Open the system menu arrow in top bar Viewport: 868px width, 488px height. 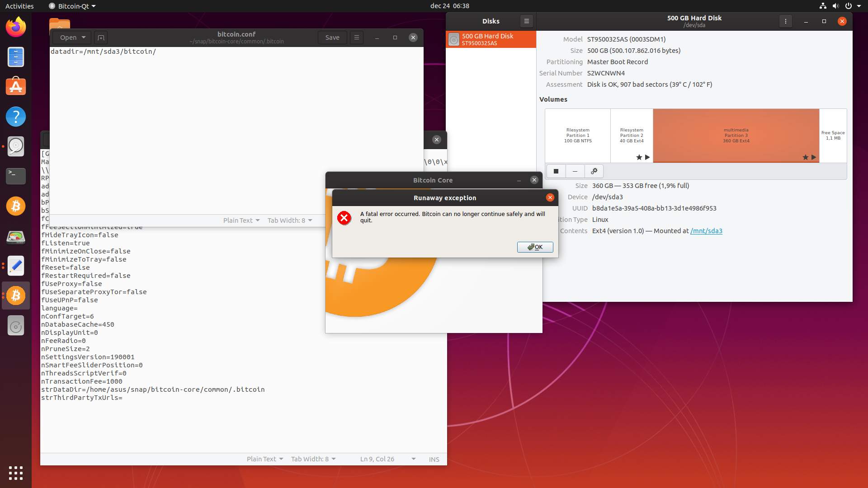859,6
